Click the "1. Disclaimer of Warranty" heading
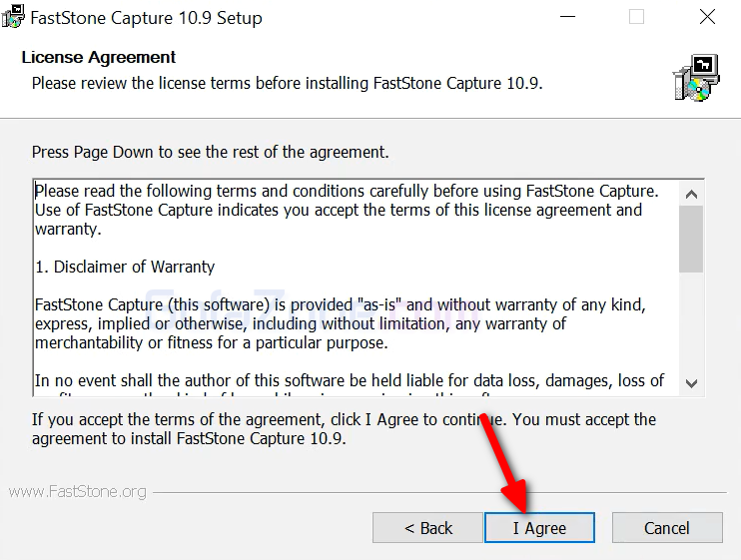The width and height of the screenshot is (741, 560). 124,267
